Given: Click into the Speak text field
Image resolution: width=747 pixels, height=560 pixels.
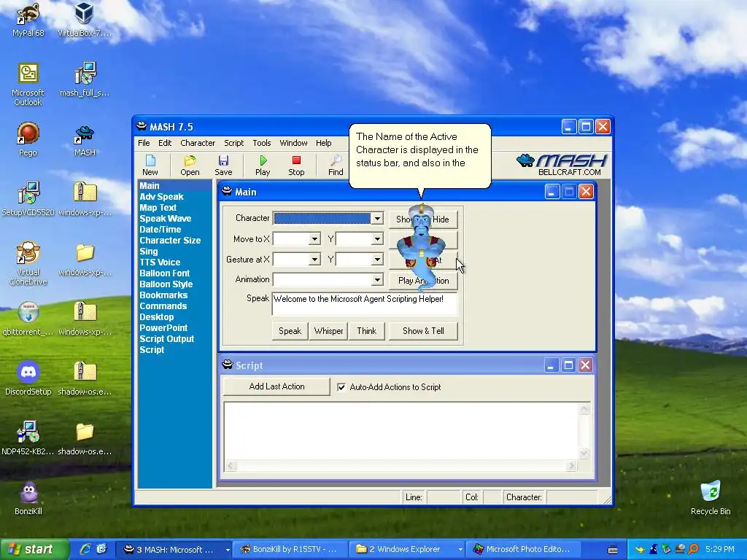Looking at the screenshot, I should (x=365, y=304).
